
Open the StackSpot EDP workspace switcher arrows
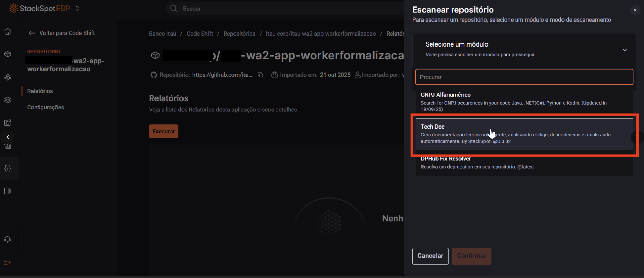77,8
